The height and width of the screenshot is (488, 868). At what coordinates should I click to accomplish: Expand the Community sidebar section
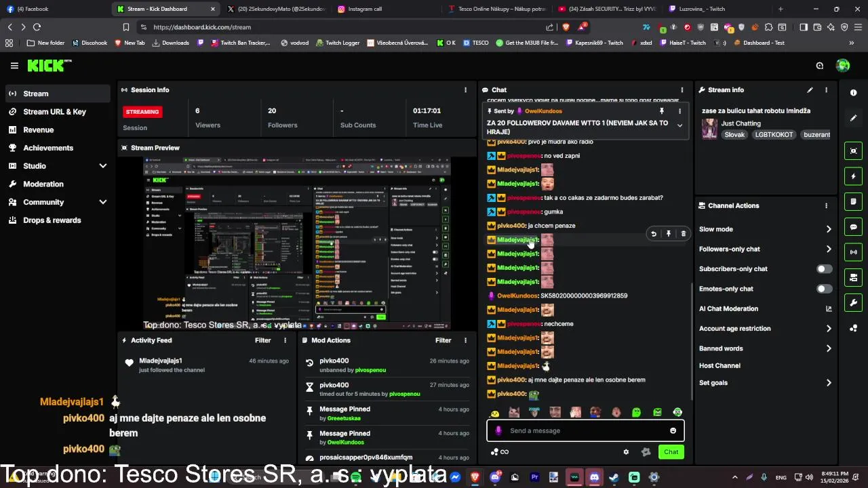[x=103, y=202]
